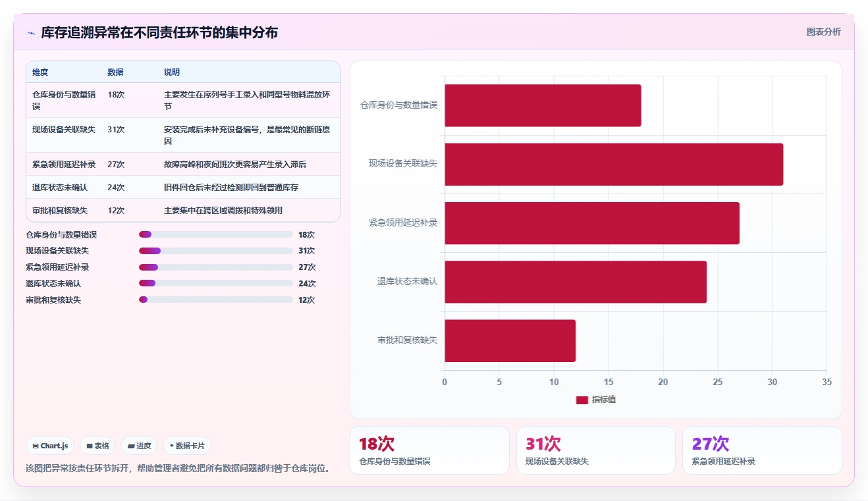This screenshot has height=501, width=868.
Task: Click the 图表分析 label in the header
Action: 823,32
